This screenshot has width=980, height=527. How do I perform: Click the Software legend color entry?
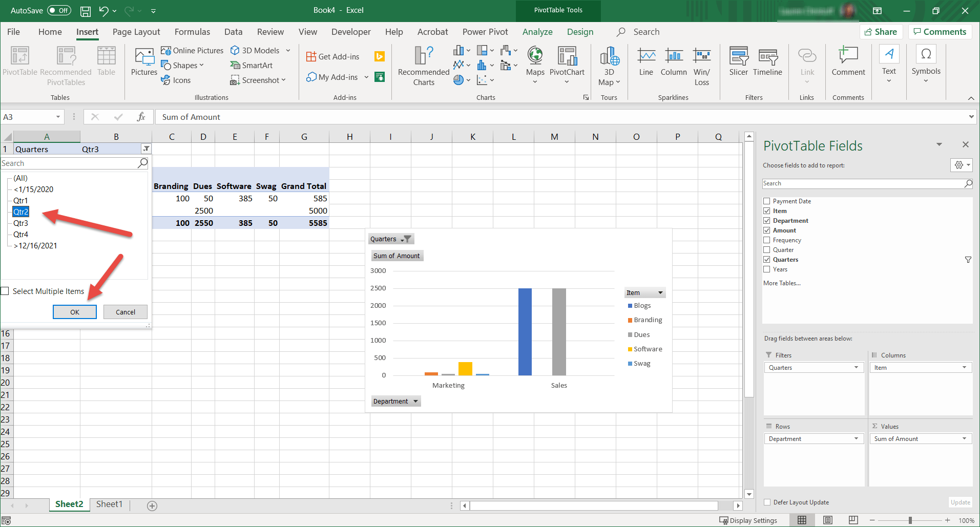point(630,349)
